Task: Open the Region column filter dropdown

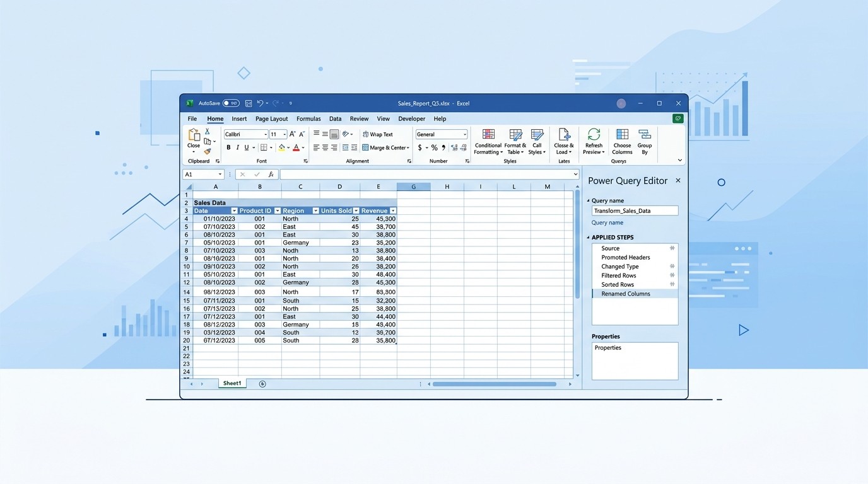Action: click(316, 210)
